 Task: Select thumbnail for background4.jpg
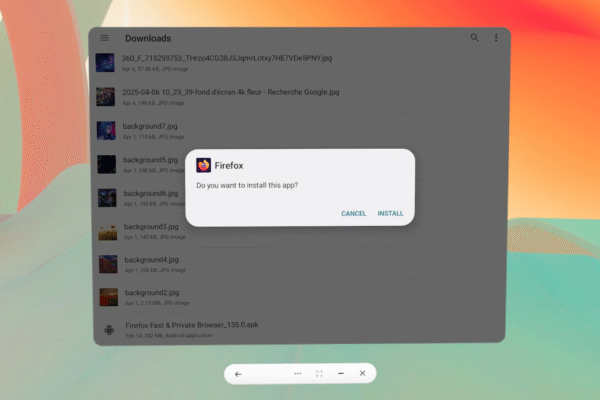[108, 264]
